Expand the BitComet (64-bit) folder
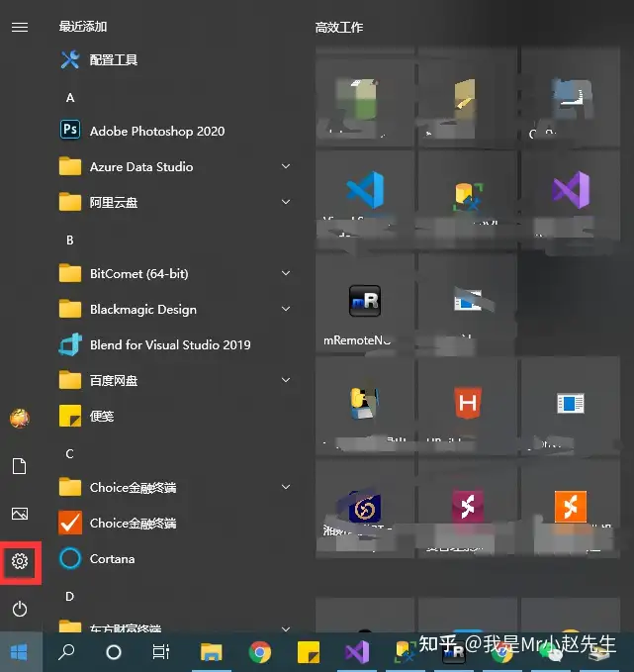 click(286, 273)
